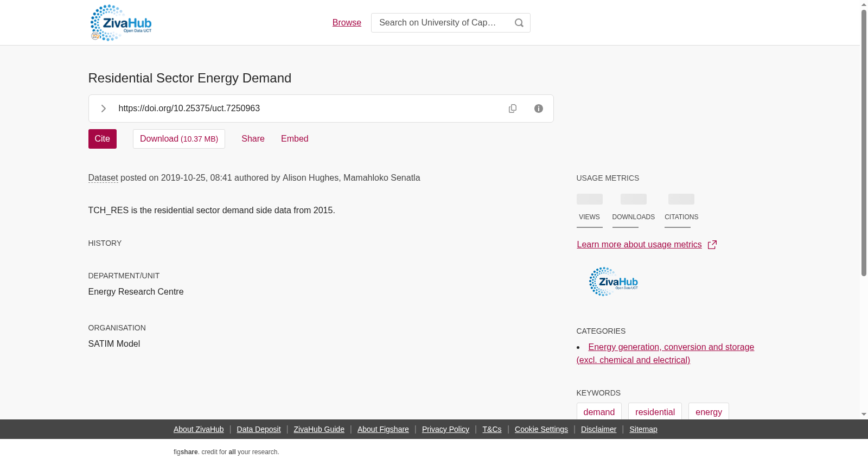
Task: Click the scrollbar down arrow
Action: (x=864, y=415)
